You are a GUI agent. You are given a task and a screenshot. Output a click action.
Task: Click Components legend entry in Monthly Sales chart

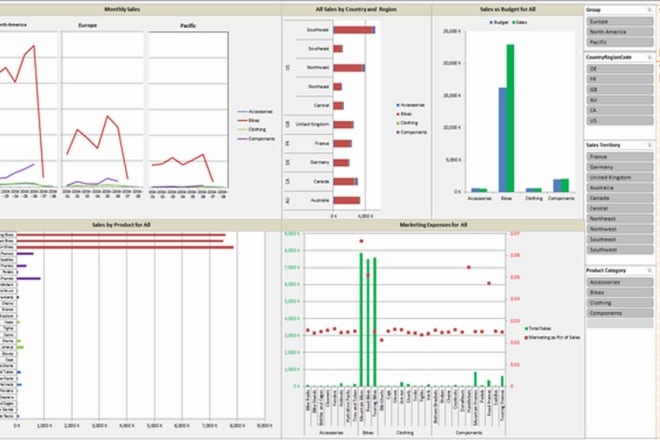[x=256, y=139]
